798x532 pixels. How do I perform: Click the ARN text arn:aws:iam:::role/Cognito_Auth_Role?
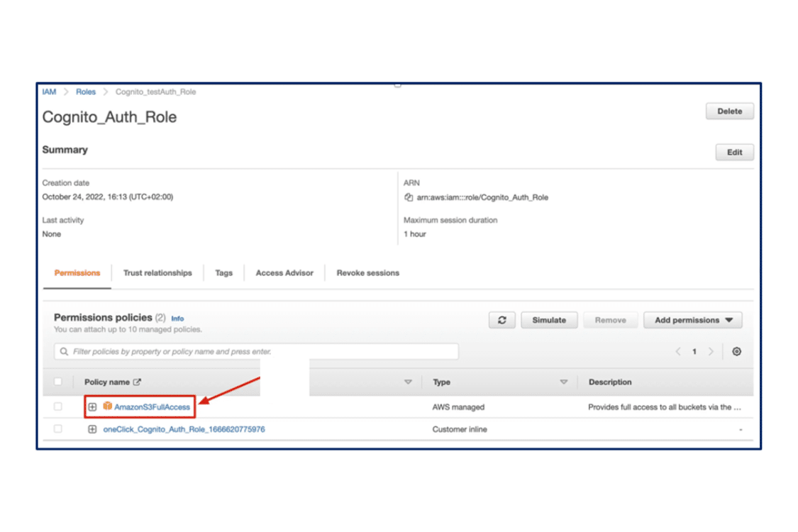click(482, 197)
